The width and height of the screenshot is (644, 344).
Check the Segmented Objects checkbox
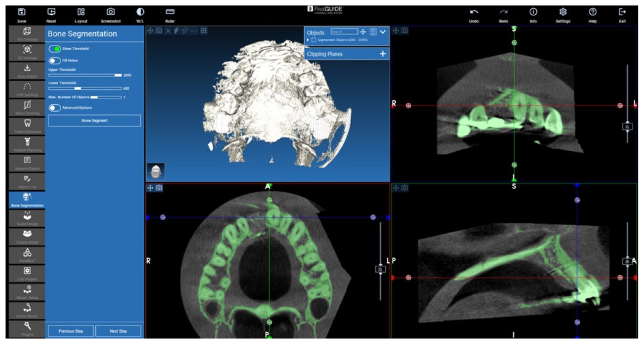(x=314, y=40)
